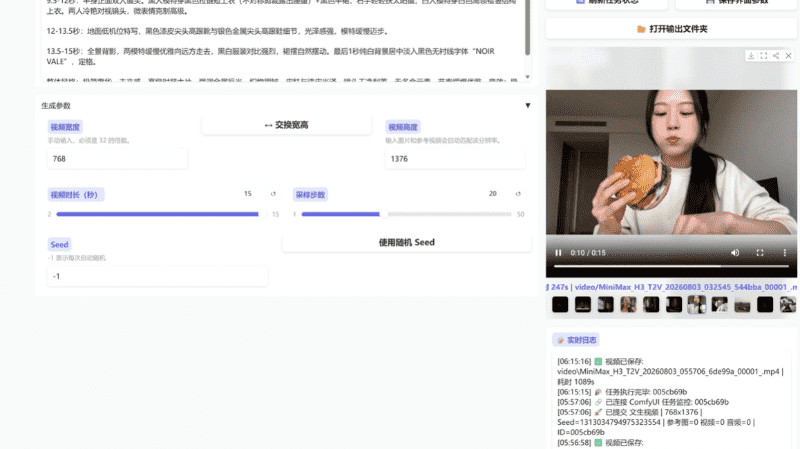Click log entry [06:15:16] 视频已保存
This screenshot has width=800, height=449.
(670, 371)
